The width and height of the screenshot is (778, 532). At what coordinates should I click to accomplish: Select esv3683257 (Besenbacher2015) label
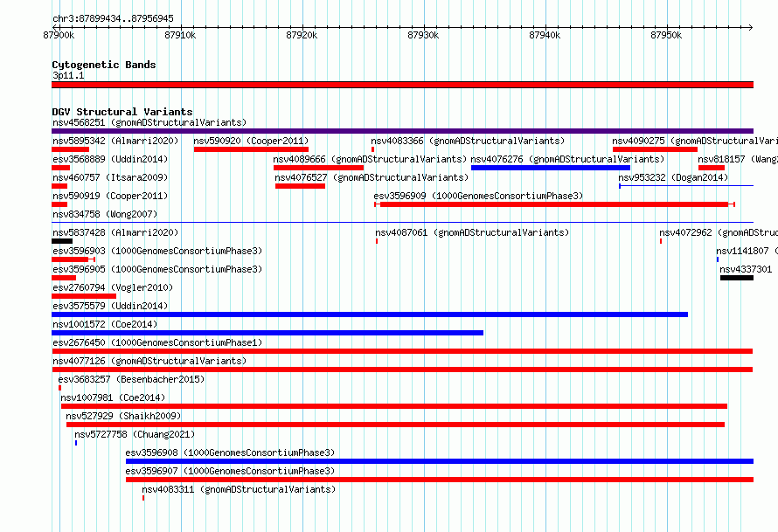(x=131, y=379)
